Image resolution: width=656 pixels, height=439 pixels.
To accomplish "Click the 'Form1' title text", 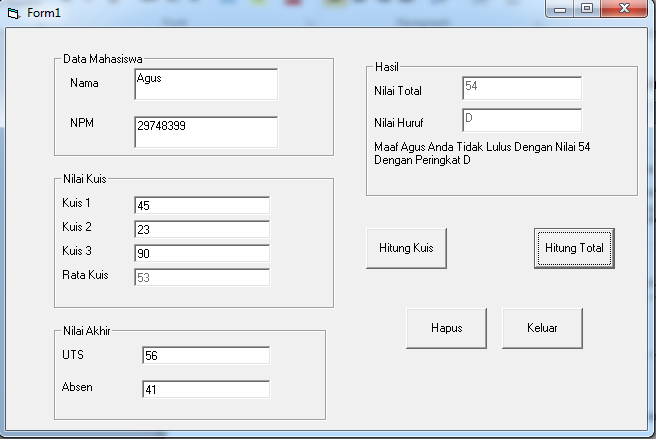I will coord(44,13).
